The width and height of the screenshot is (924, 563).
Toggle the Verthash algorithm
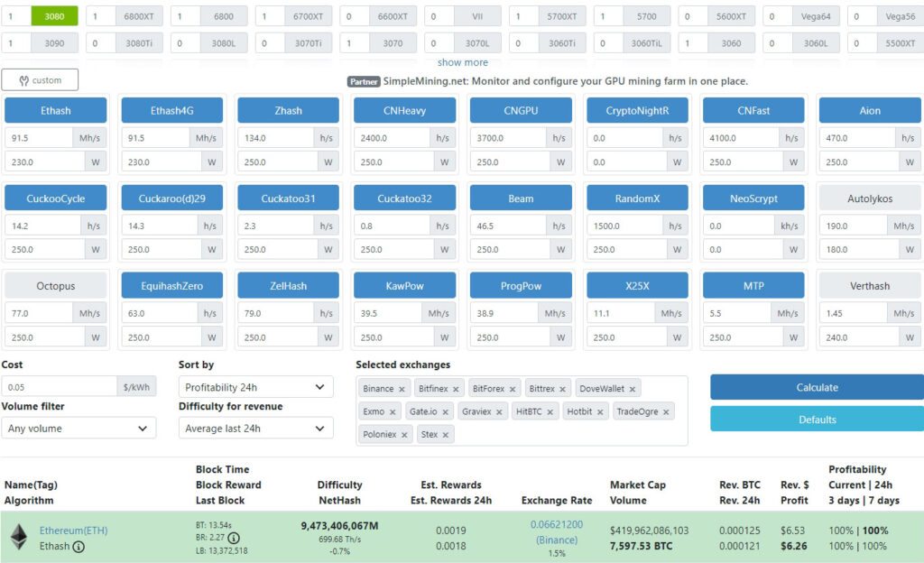click(x=870, y=286)
